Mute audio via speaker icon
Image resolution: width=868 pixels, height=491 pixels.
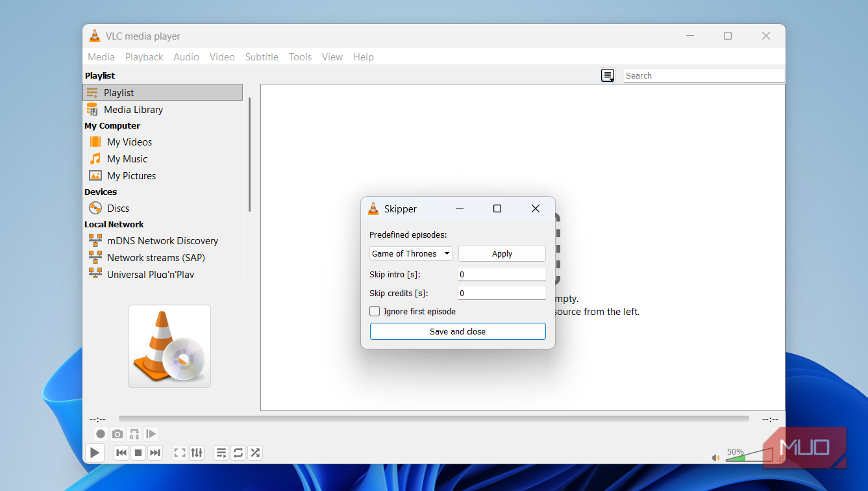[715, 458]
